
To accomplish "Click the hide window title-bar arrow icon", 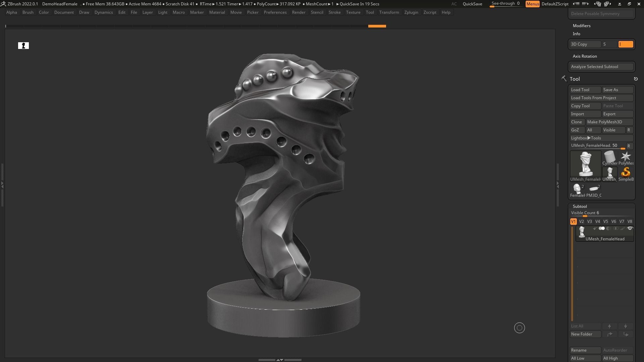I will tap(620, 4).
